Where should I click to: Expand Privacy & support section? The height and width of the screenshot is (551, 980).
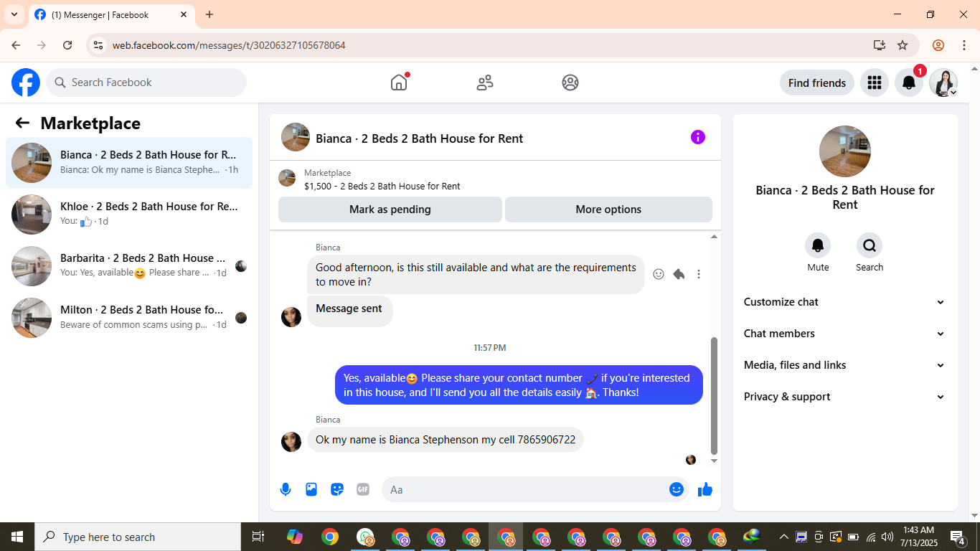[844, 397]
